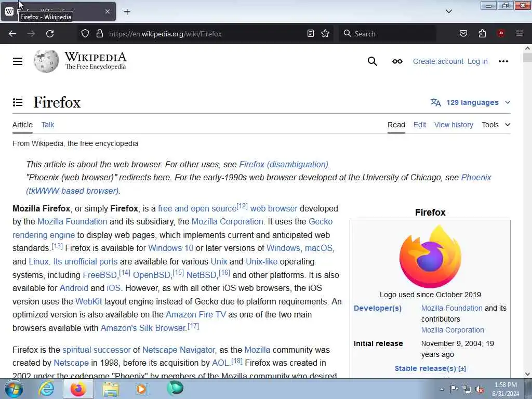Open the Action Center flag icon
Viewport: 532px width, 399px height.
(x=454, y=389)
